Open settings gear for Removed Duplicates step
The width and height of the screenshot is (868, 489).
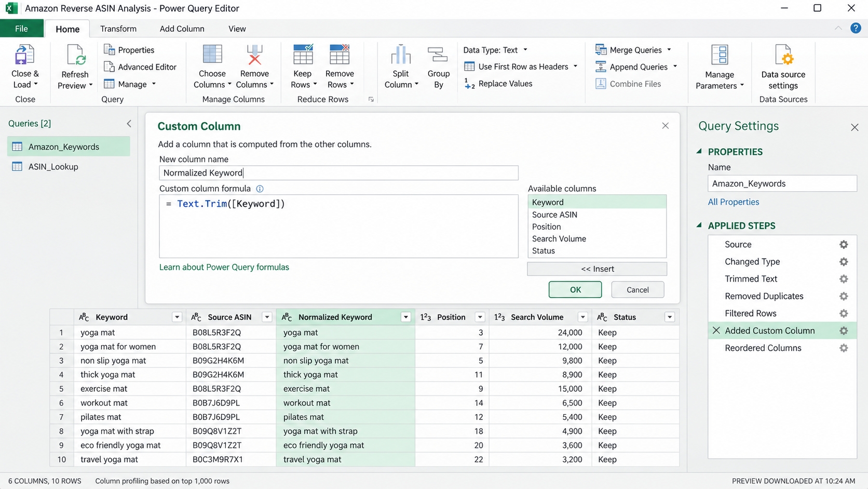(x=844, y=296)
